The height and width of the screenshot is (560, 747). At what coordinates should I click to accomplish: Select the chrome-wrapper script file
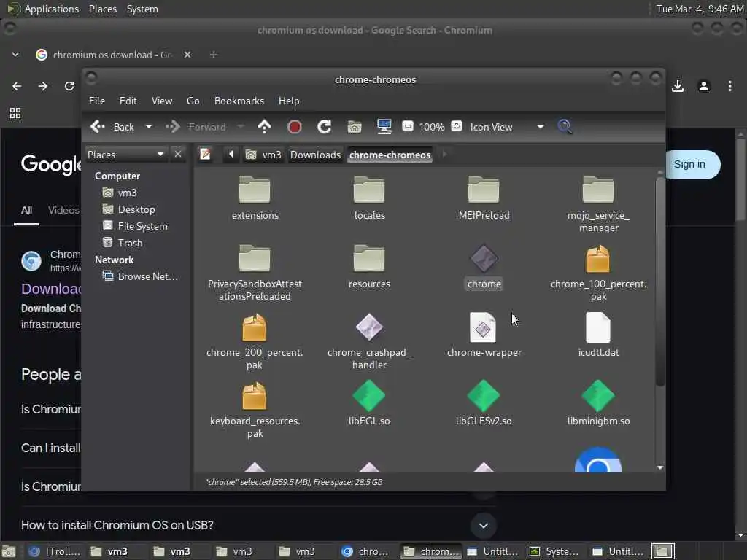[484, 335]
